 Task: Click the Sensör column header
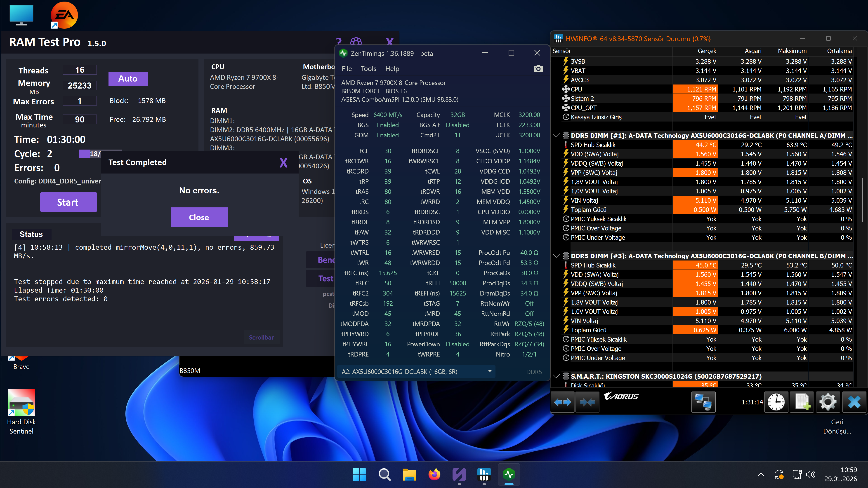[x=612, y=51]
